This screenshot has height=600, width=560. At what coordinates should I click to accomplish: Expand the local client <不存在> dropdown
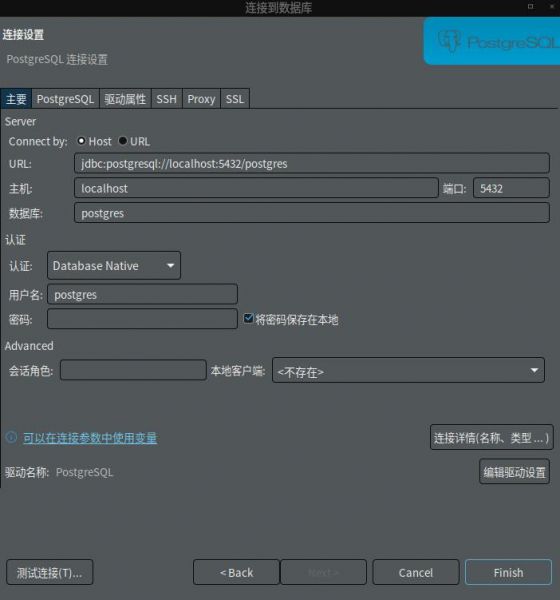408,370
